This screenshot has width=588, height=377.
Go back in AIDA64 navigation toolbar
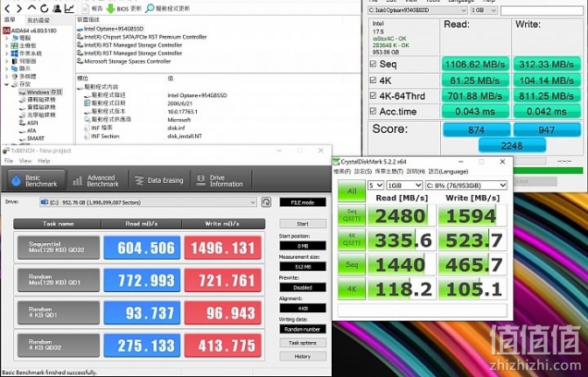click(7, 8)
